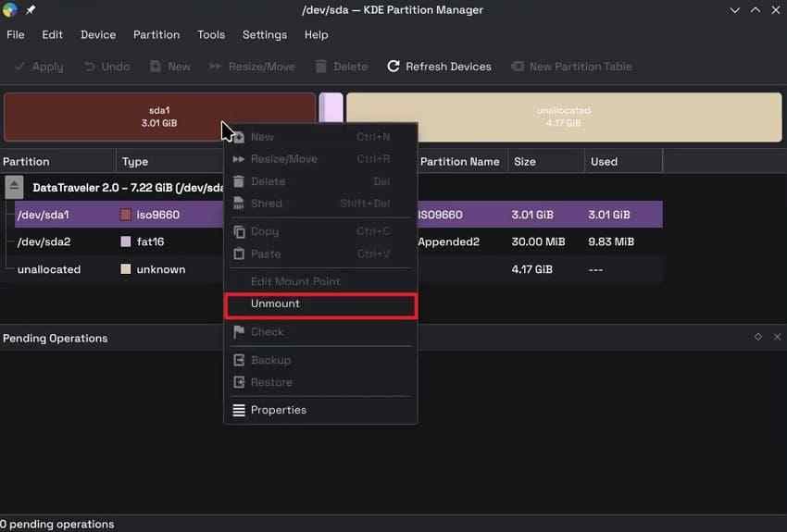Screen dimensions: 787x532
Task: Collapse the DataTraveler 2.0 device row
Action: (14, 187)
